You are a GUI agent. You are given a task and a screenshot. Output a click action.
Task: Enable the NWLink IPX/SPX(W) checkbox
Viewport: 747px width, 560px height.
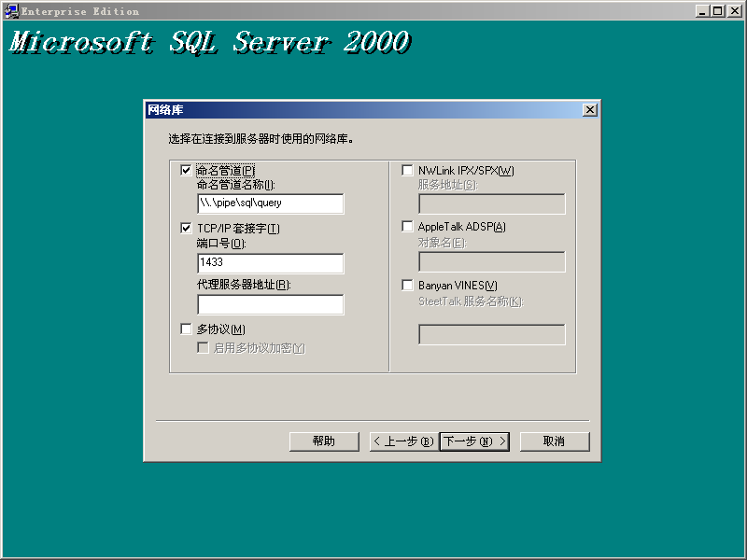[407, 171]
